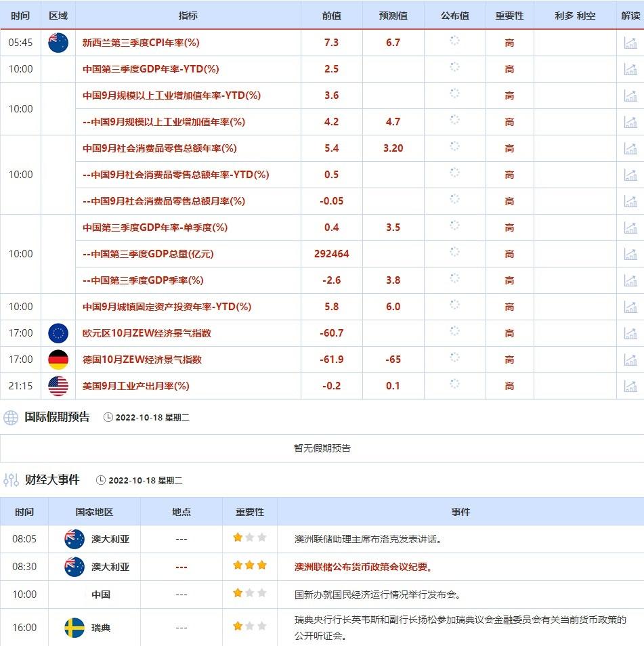Image resolution: width=644 pixels, height=646 pixels.
Task: Open chart icon for New Zealand CPI row
Action: pyautogui.click(x=630, y=43)
